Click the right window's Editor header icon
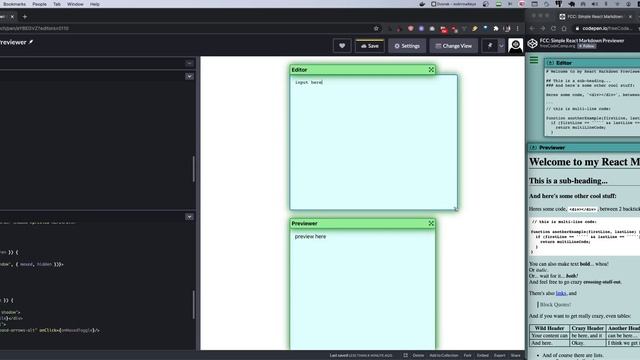 (x=550, y=63)
